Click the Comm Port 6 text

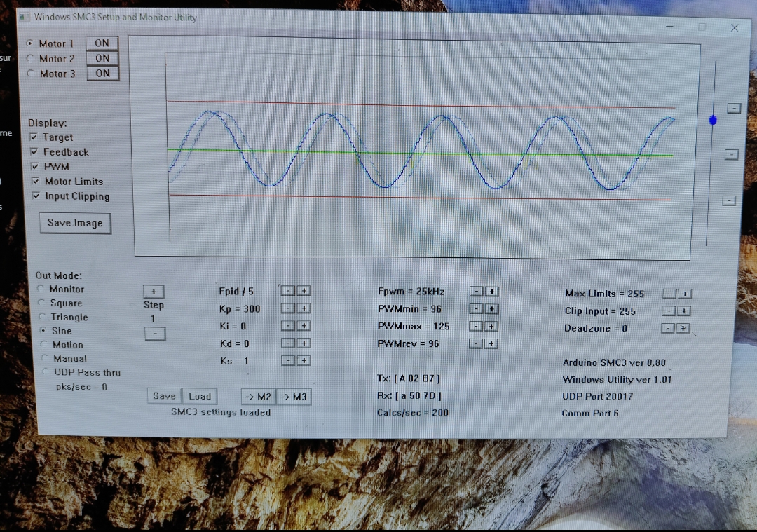pos(590,414)
